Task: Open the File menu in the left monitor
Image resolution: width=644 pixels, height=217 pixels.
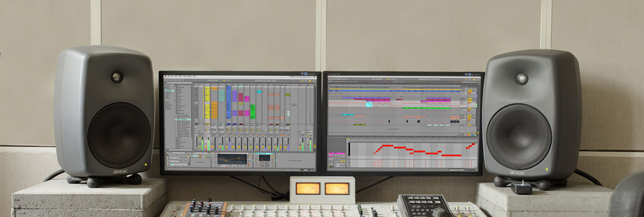Action: pos(174,76)
